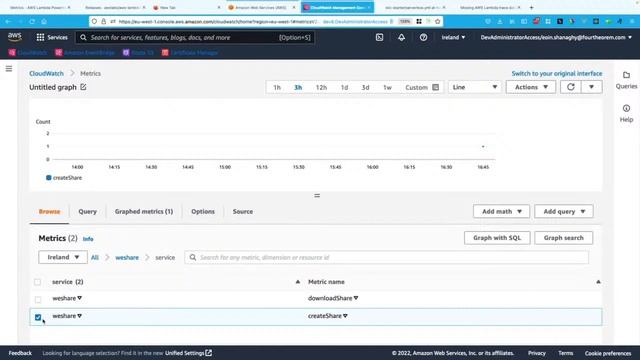Select the 12h time range
Image resolution: width=640 pixels, height=360 pixels.
click(x=321, y=87)
